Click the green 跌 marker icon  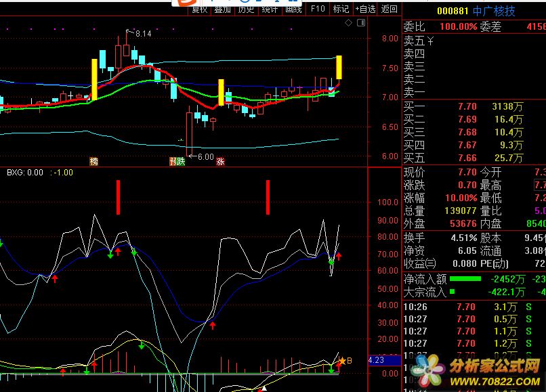point(181,161)
